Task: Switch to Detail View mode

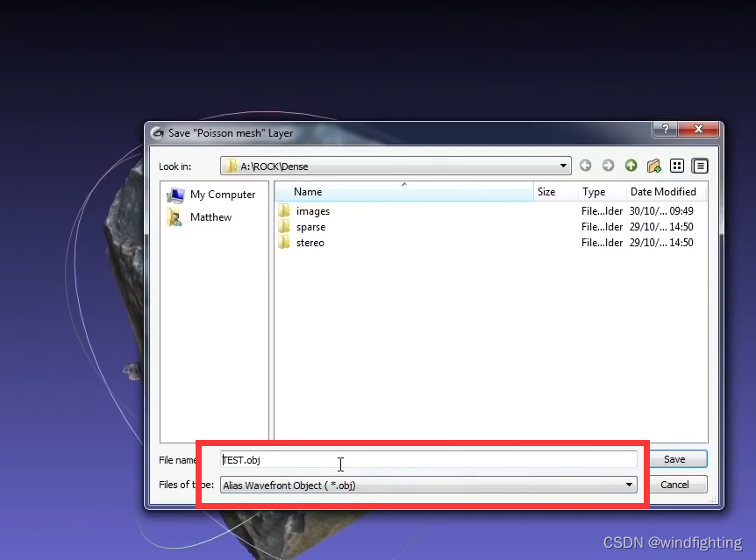Action: [700, 166]
